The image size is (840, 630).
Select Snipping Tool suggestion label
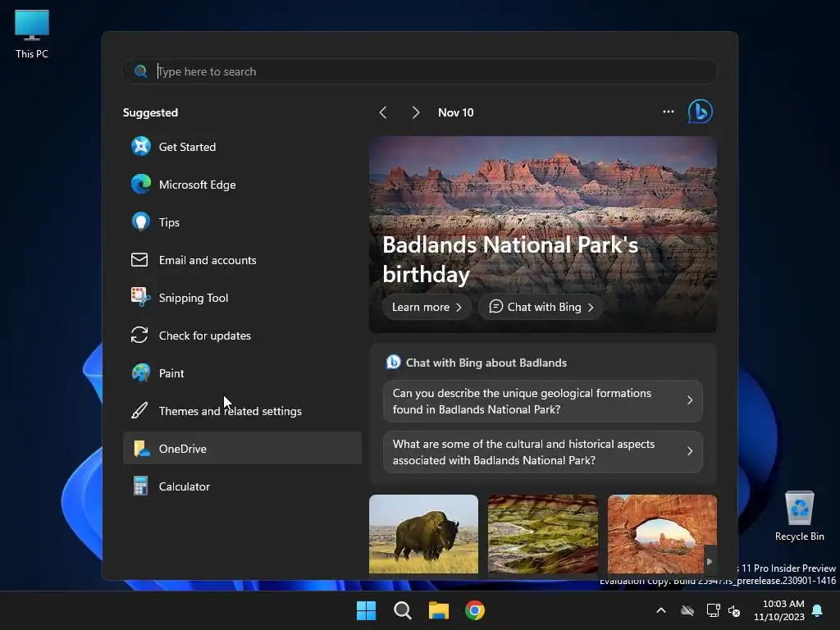pyautogui.click(x=194, y=298)
